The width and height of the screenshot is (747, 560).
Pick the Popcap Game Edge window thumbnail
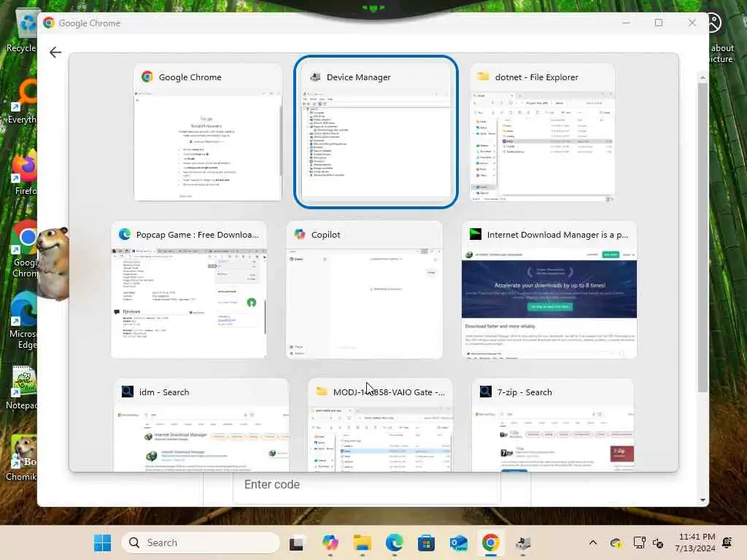click(189, 289)
